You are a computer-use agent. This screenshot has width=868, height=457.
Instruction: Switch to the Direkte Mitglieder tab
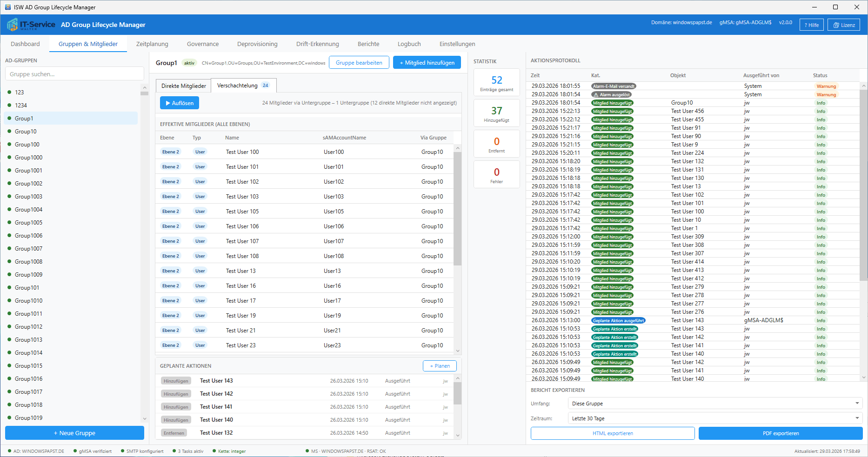[x=183, y=86]
